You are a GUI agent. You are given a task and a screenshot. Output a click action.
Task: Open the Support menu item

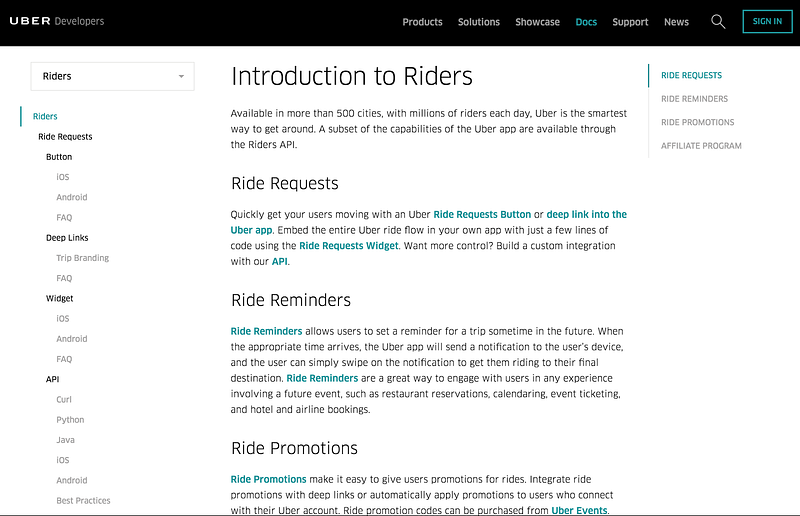[630, 22]
